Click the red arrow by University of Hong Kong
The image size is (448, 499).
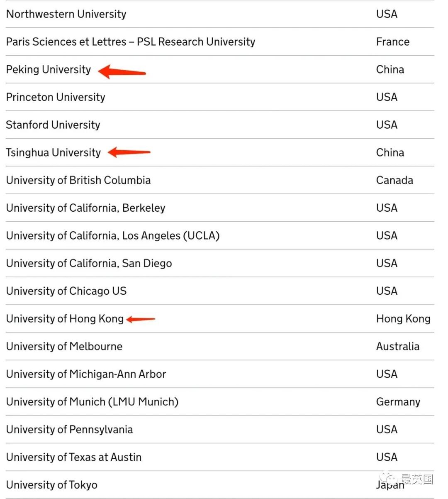[141, 319]
